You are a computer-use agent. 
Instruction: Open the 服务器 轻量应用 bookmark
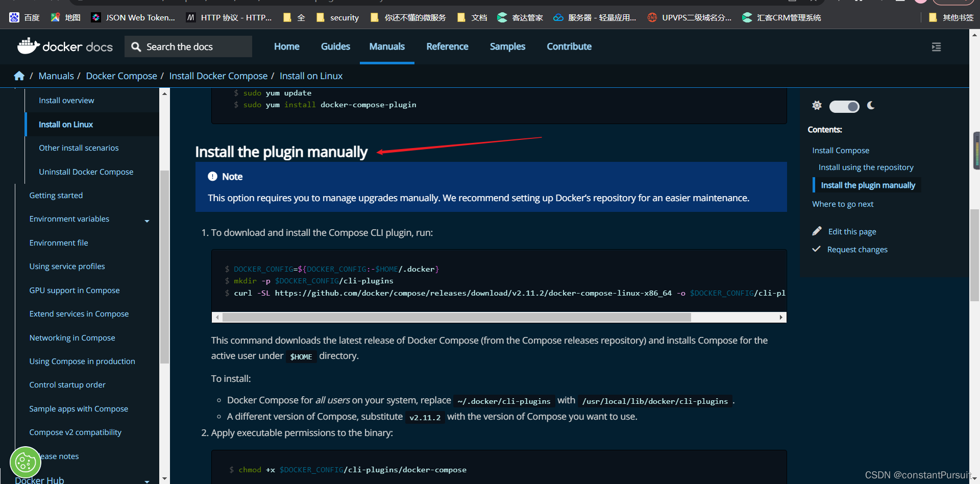[x=595, y=17]
